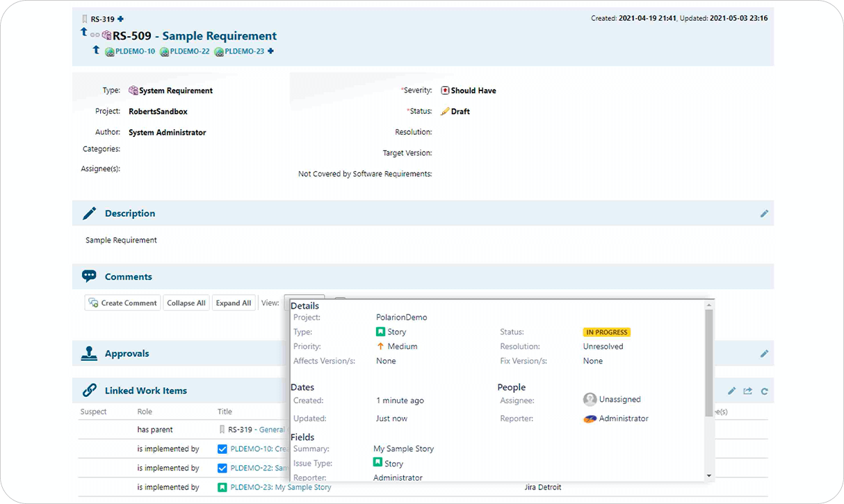
Task: Click the blue checkbox icon of PLDEMO-10 row
Action: click(222, 449)
